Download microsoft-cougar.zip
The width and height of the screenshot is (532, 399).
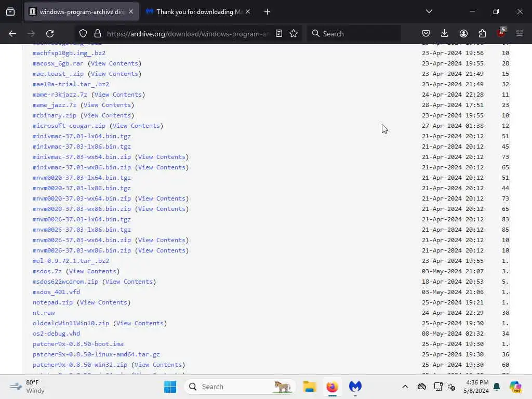tap(69, 126)
